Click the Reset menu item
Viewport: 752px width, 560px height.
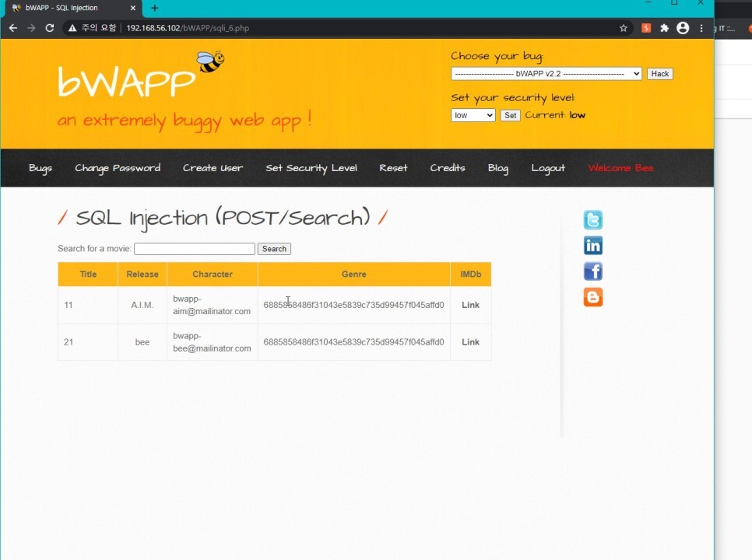393,168
